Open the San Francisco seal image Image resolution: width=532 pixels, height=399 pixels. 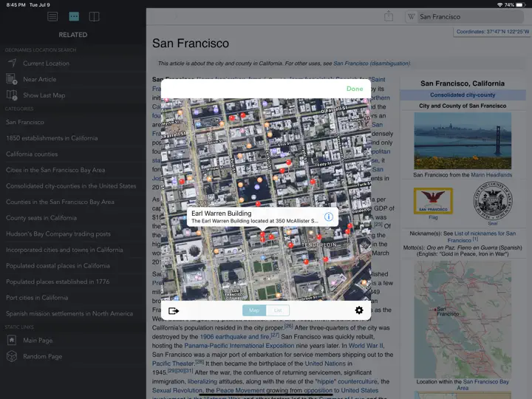pos(493,201)
